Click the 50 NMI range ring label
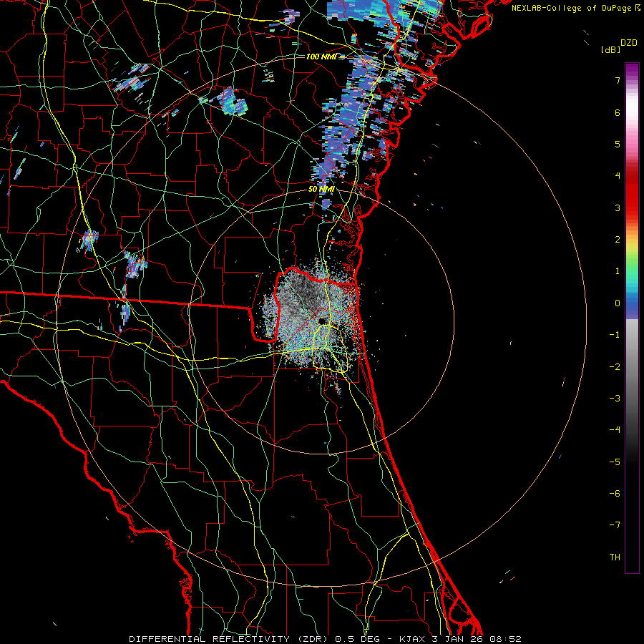Screen dimensions: 644x644 [x=321, y=189]
